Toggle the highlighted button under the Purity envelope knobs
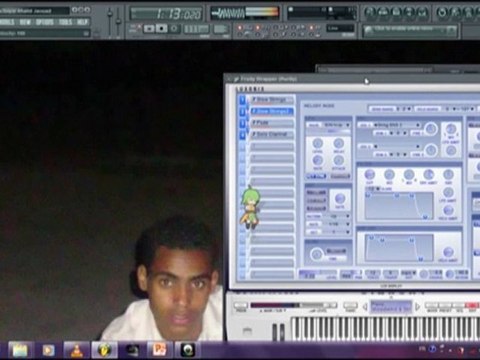Viewport: 480px width, 360px height. (316, 176)
